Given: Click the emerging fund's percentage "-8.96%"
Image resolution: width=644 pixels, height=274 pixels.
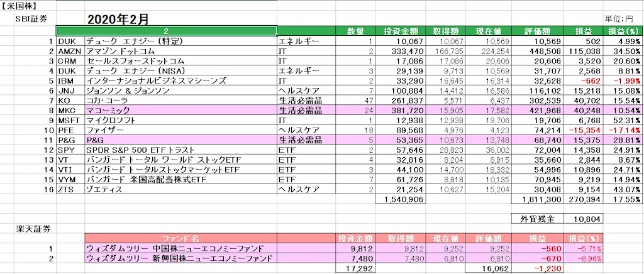Looking at the screenshot, I should (583, 258).
